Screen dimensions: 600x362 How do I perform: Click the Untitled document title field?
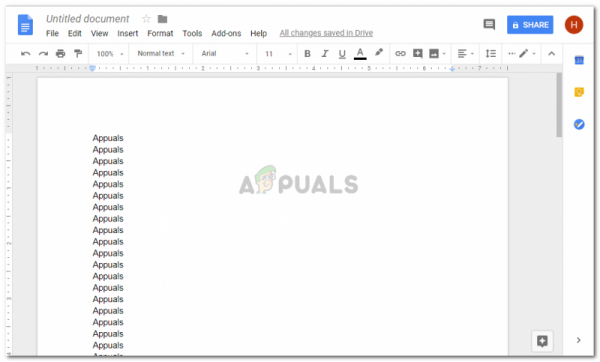(88, 19)
